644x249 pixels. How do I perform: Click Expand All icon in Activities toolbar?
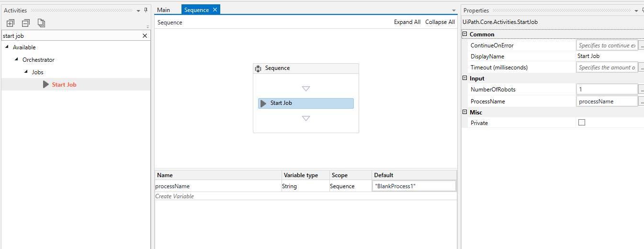[10, 23]
